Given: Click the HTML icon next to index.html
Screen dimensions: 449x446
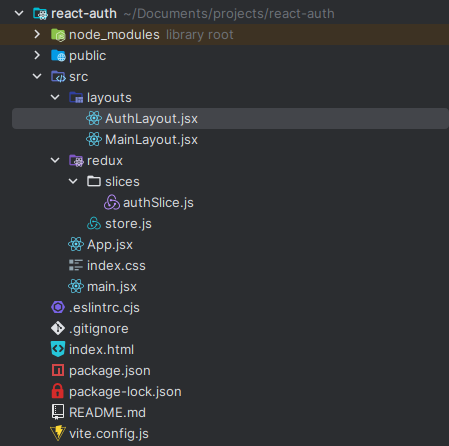Looking at the screenshot, I should point(58,349).
